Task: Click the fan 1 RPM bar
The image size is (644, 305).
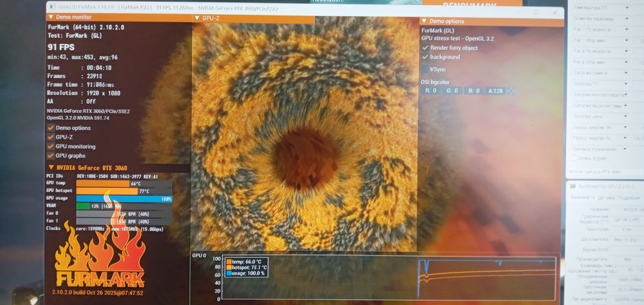Action: [x=124, y=221]
